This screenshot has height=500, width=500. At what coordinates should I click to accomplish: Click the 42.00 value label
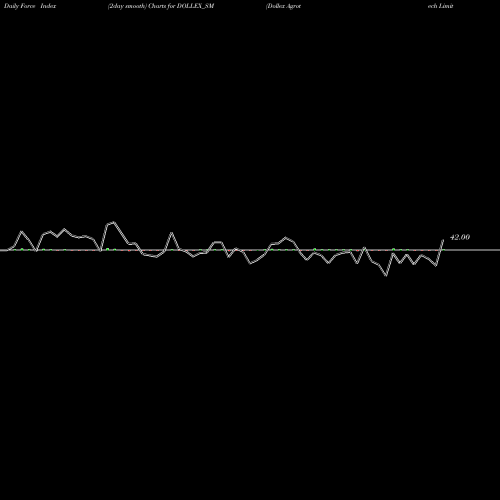(x=460, y=237)
